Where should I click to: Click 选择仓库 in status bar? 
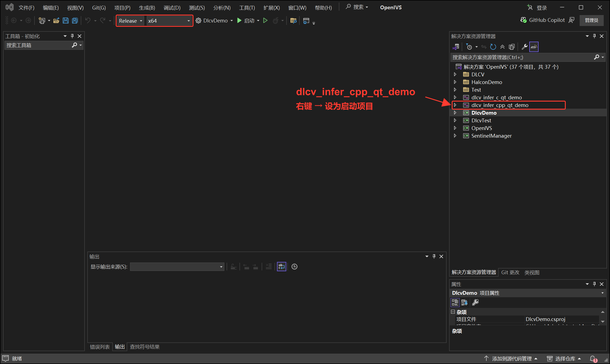pyautogui.click(x=564, y=359)
